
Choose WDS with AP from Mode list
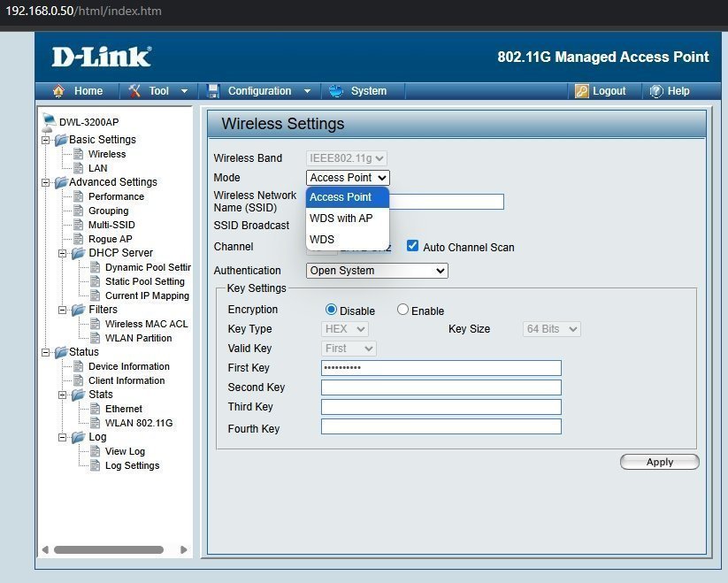341,219
